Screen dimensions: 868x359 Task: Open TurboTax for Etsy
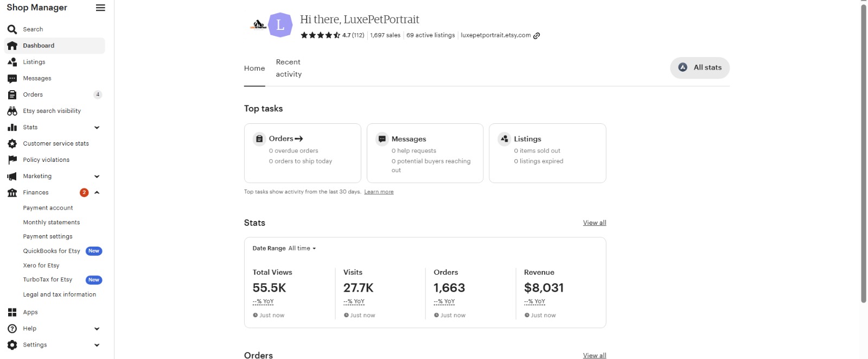coord(48,280)
